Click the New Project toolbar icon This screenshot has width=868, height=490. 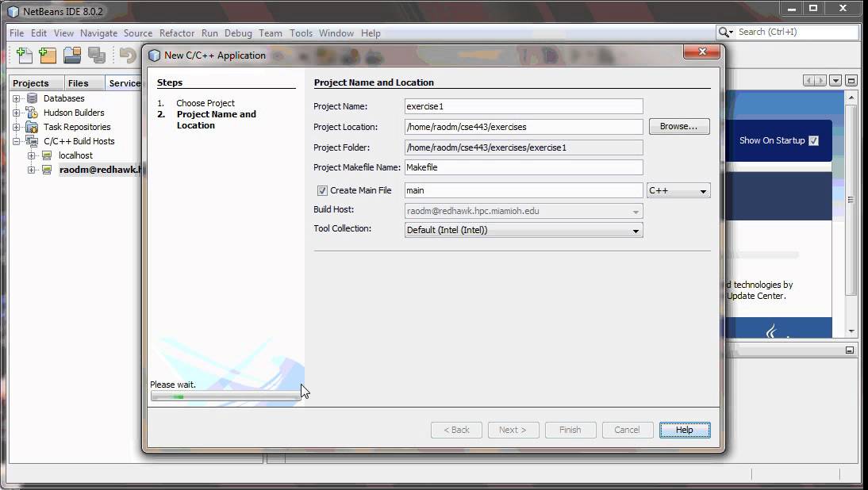[48, 55]
